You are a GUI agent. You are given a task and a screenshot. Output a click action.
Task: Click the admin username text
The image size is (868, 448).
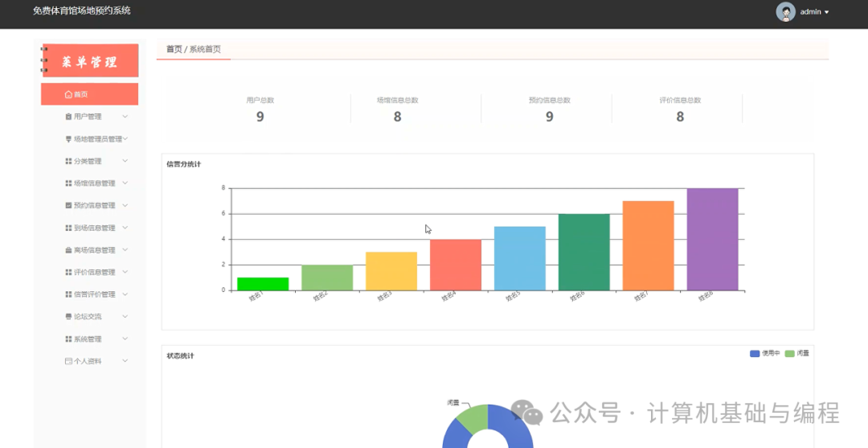pos(810,11)
